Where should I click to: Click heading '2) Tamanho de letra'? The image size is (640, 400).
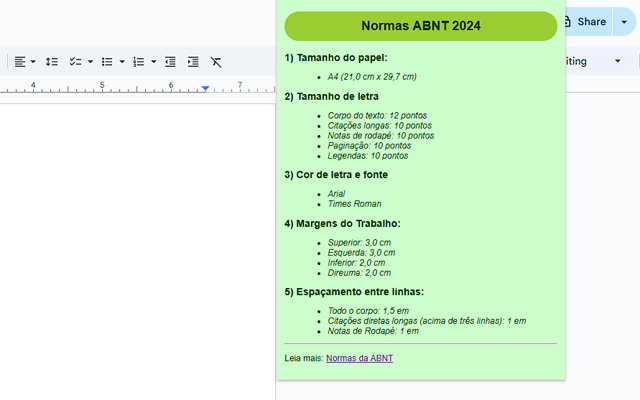(331, 97)
